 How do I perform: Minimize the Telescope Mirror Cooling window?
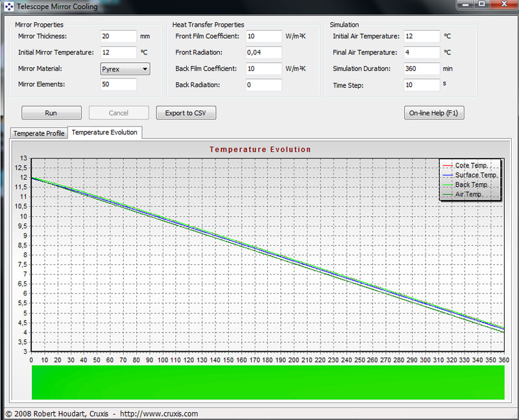[466, 5]
